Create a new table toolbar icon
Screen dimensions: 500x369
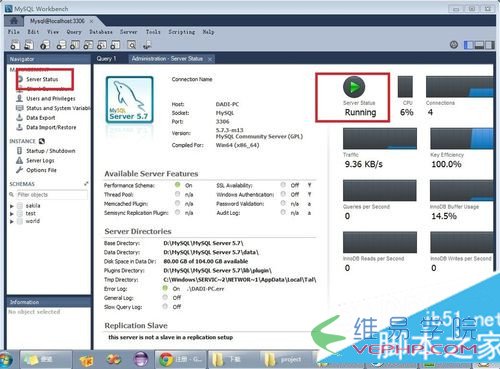coord(75,45)
